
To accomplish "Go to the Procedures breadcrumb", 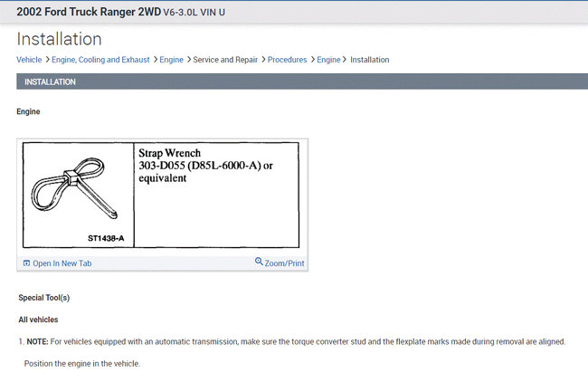I will point(288,60).
